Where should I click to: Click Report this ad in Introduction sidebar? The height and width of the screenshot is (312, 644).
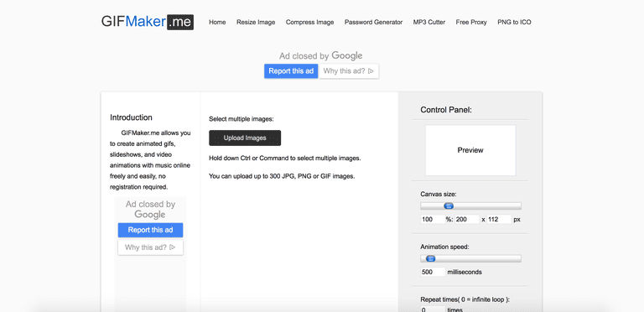[x=150, y=230]
